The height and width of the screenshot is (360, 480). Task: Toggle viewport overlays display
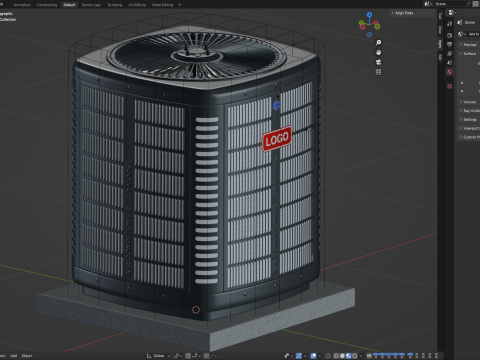(313, 356)
